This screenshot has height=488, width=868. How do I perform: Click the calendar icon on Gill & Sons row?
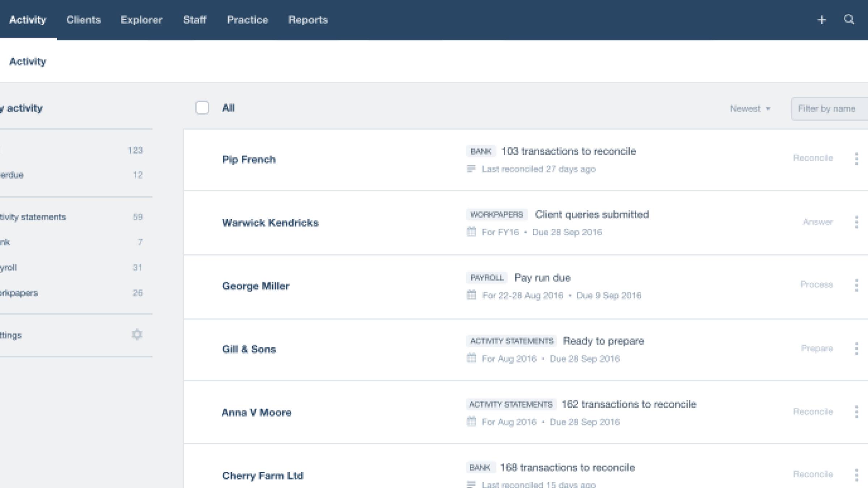click(471, 359)
